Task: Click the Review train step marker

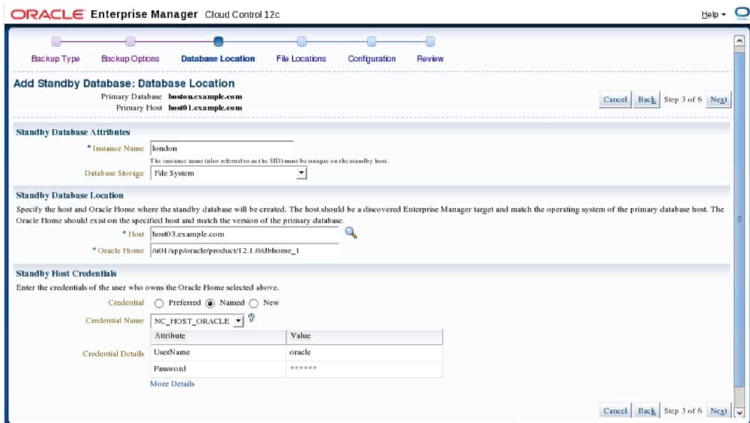Action: tap(430, 42)
